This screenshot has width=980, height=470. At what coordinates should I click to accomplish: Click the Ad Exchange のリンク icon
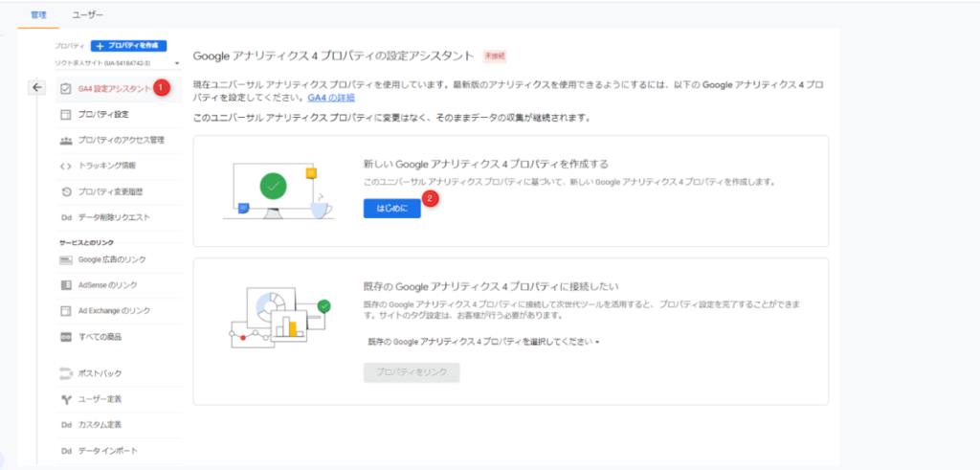(66, 311)
